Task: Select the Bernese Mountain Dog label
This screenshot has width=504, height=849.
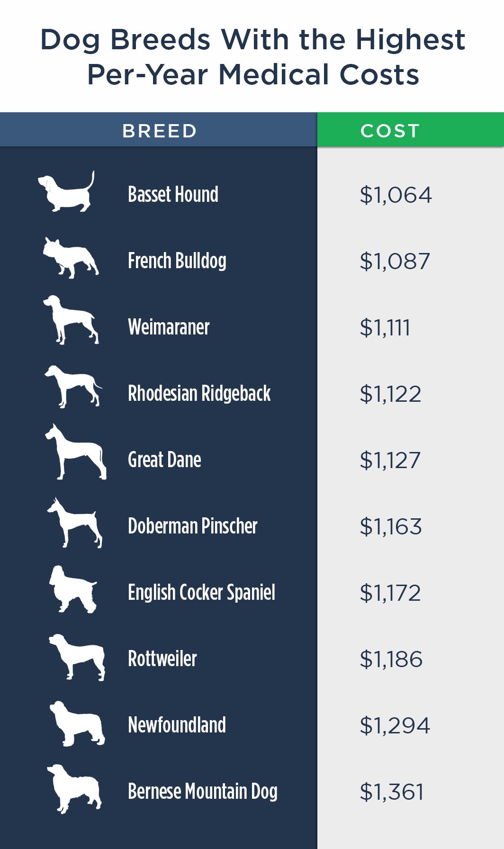Action: (203, 791)
